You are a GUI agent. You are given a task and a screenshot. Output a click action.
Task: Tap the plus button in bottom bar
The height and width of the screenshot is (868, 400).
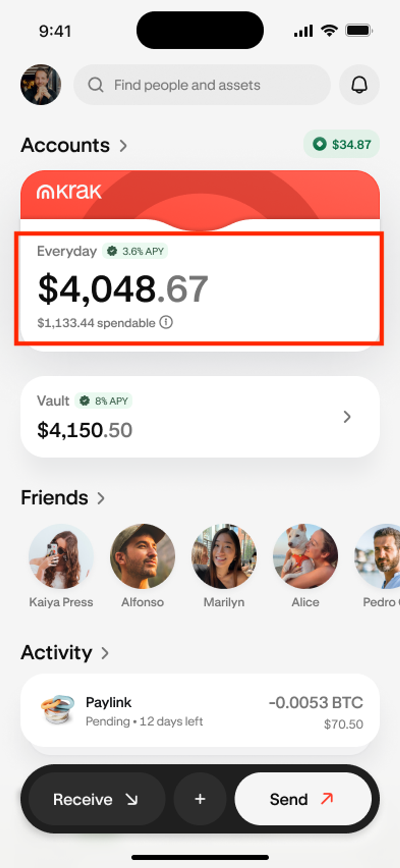point(200,799)
